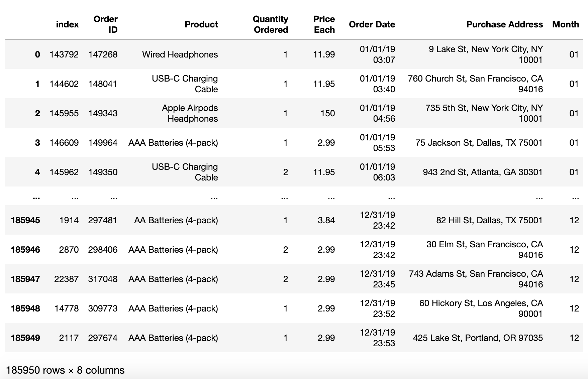The width and height of the screenshot is (588, 379).
Task: Click the Month column header
Action: pos(565,24)
